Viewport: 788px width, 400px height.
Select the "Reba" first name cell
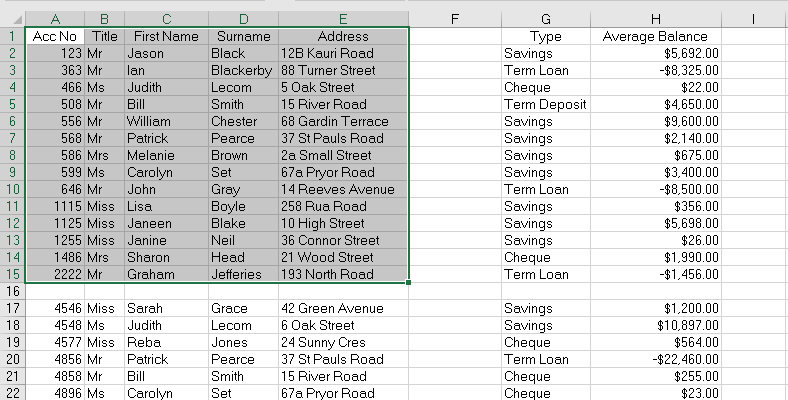(165, 342)
